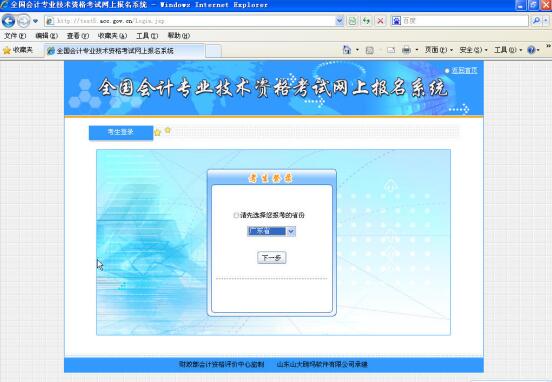
Task: Click the 下一步 button
Action: coord(271,258)
